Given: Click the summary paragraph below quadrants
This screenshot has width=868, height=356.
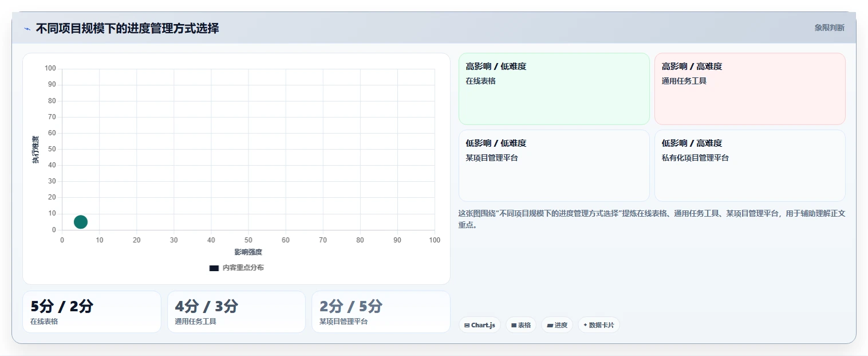Looking at the screenshot, I should [x=652, y=219].
